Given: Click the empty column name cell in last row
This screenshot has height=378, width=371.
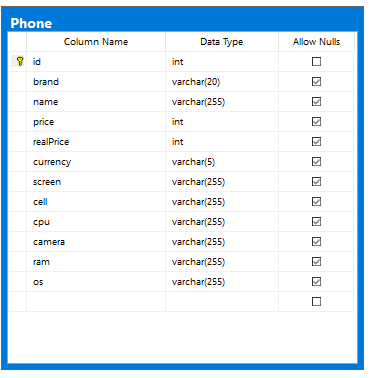Looking at the screenshot, I should [x=96, y=302].
